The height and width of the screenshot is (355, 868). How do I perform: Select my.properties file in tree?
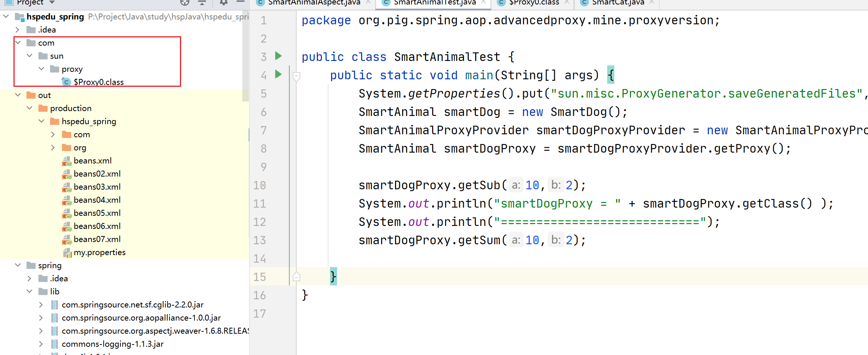click(100, 253)
